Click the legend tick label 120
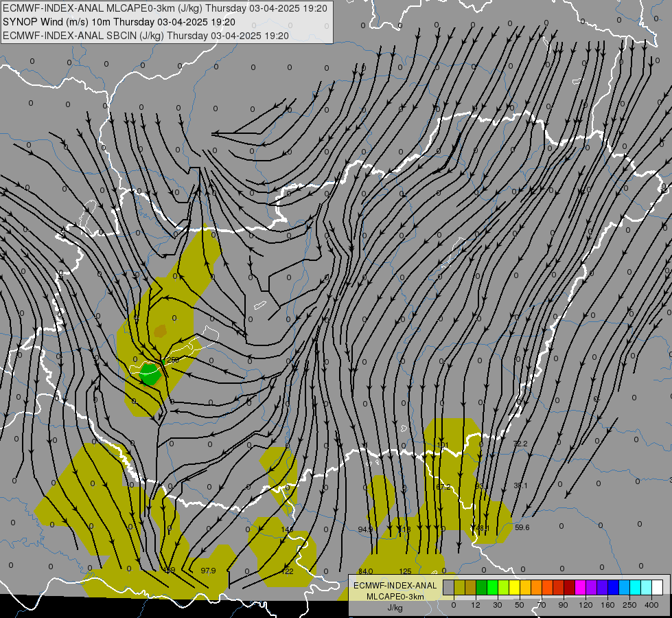672x618 pixels. (586, 605)
